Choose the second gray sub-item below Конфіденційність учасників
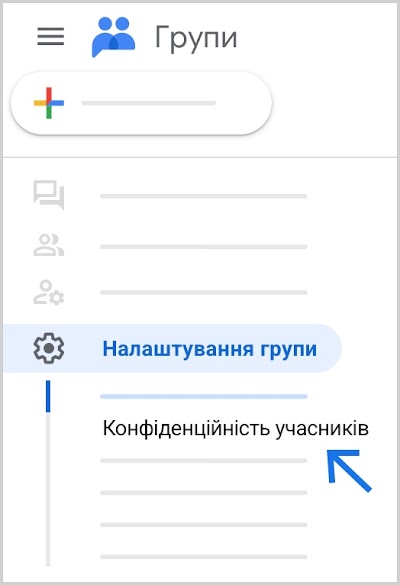Screen dimensions: 400x585 point(204,493)
